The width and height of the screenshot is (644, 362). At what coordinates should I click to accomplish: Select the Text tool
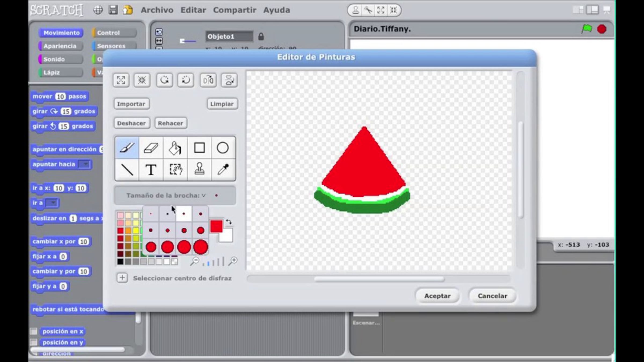[151, 170]
